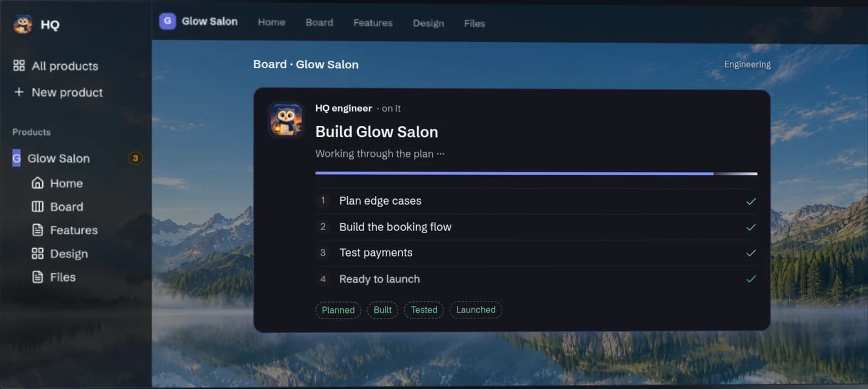Screen dimensions: 868x389
Task: Select step 3 Test payments
Action: [x=536, y=253]
